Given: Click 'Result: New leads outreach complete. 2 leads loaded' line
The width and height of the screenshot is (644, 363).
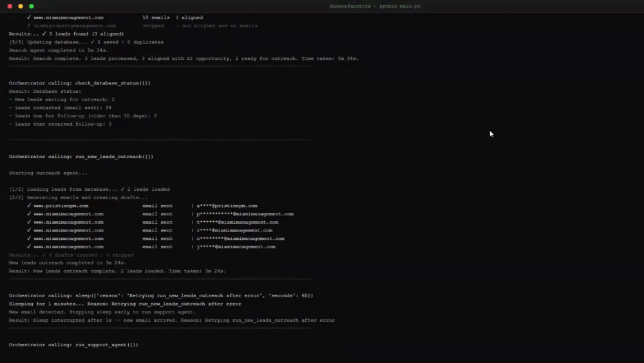Looking at the screenshot, I should 117,271.
